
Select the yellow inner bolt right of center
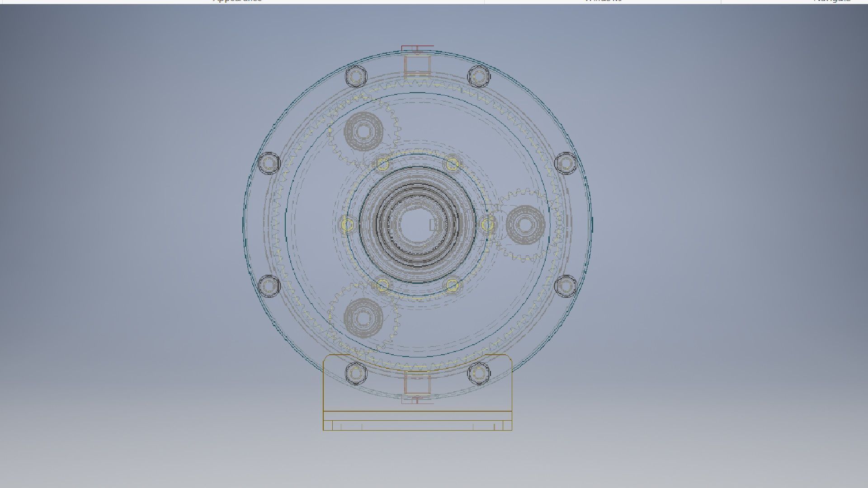click(487, 225)
